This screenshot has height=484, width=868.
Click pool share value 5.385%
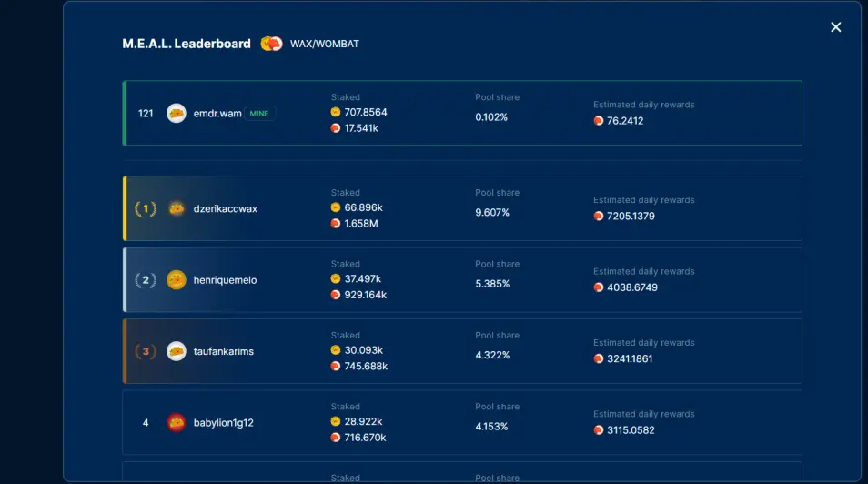(x=492, y=284)
